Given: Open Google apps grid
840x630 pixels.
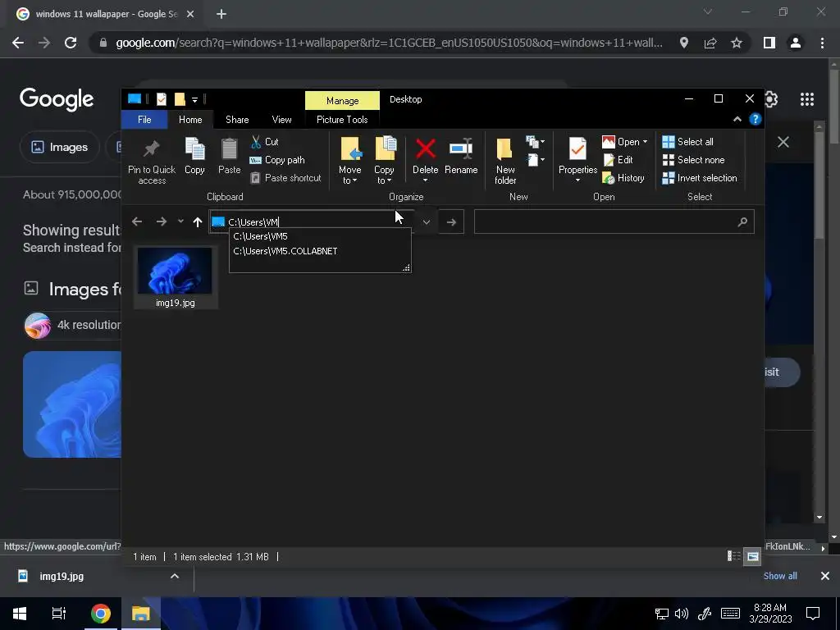Looking at the screenshot, I should click(807, 99).
